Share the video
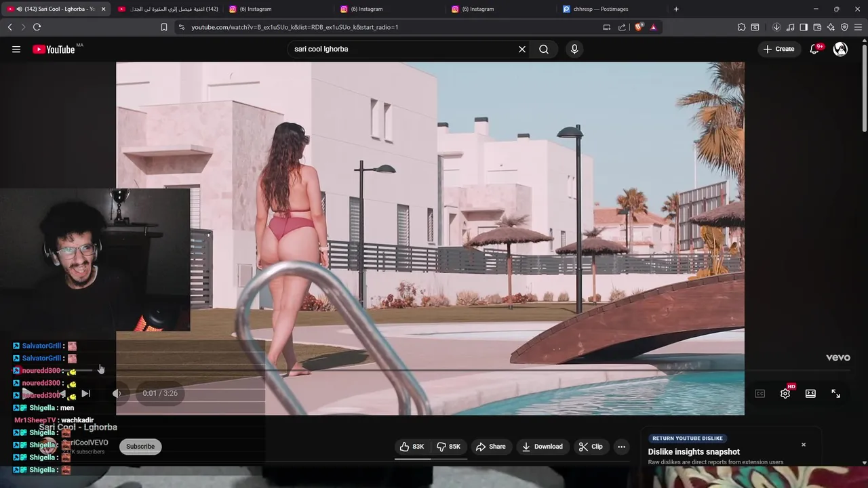This screenshot has height=488, width=868. 491,447
